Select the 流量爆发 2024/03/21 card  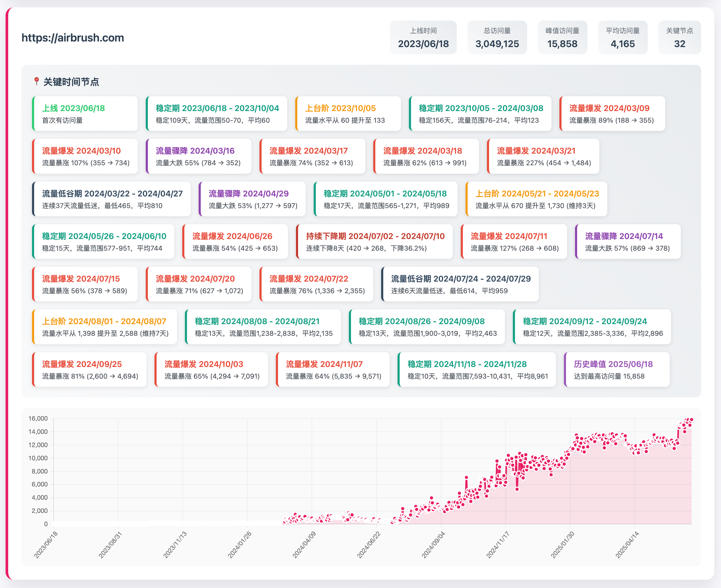pyautogui.click(x=543, y=156)
